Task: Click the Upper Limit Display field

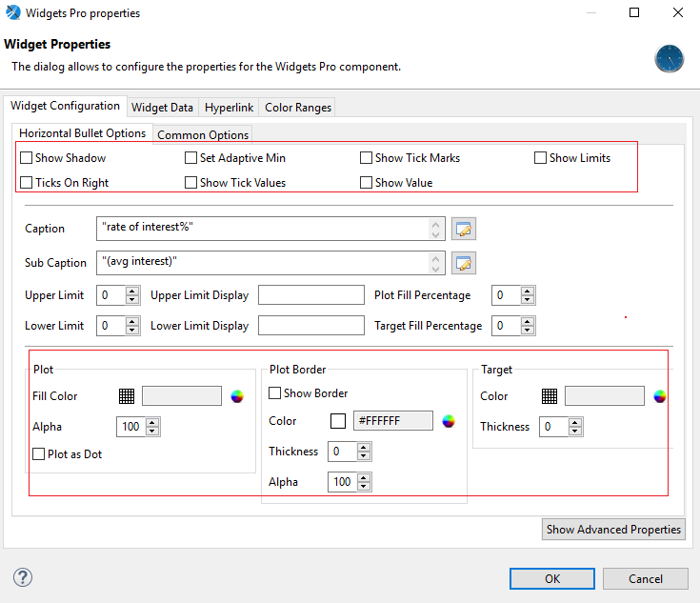Action: click(x=311, y=295)
